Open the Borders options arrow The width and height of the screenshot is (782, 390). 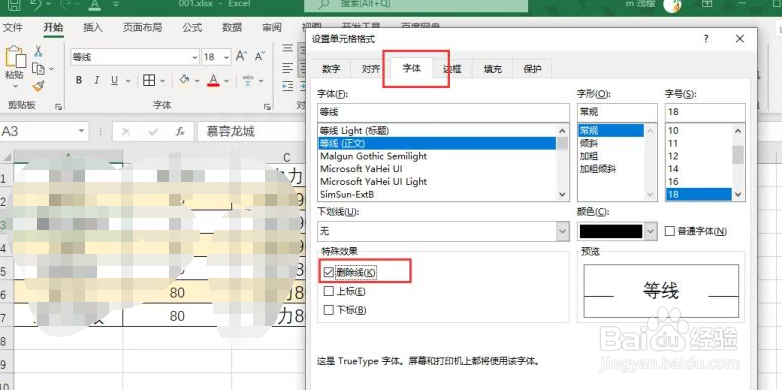point(163,81)
